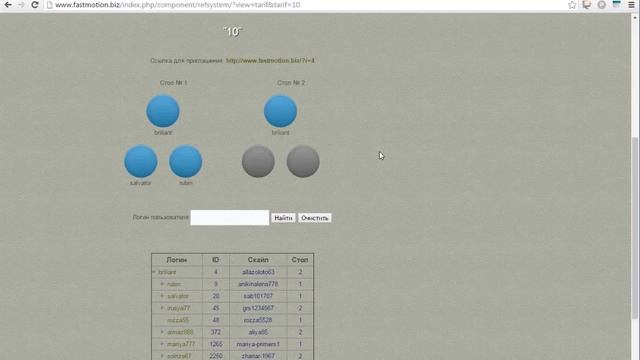Click the Стол № 2 label

click(x=291, y=82)
